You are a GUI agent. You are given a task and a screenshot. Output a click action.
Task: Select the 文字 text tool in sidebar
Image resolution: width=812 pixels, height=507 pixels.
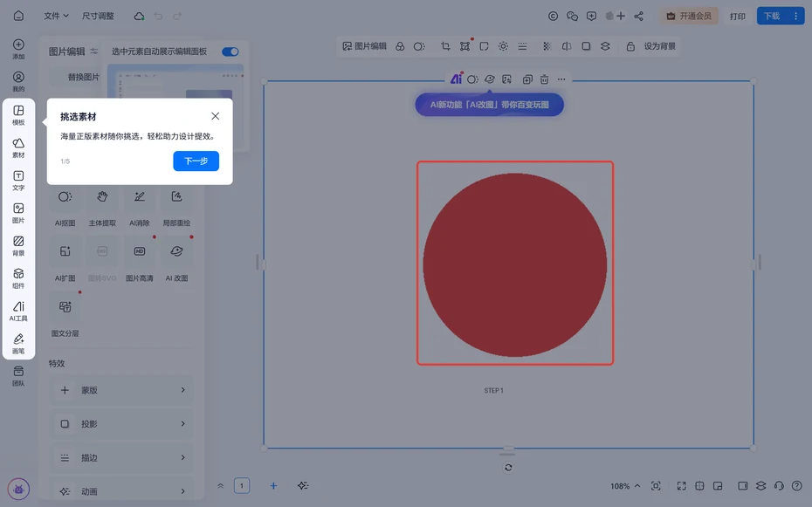click(x=18, y=180)
